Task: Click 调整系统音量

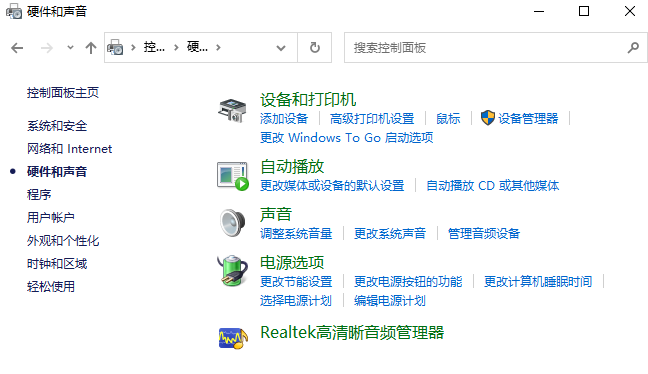Action: 296,233
